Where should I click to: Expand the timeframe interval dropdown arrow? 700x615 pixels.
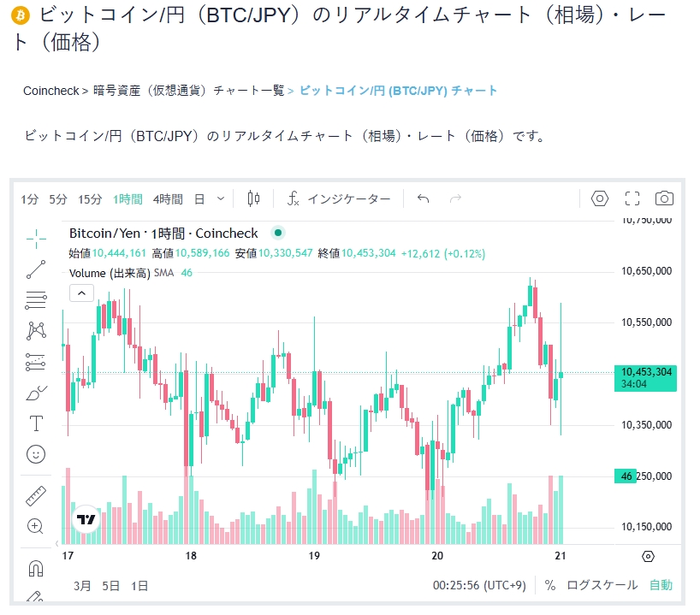click(221, 198)
